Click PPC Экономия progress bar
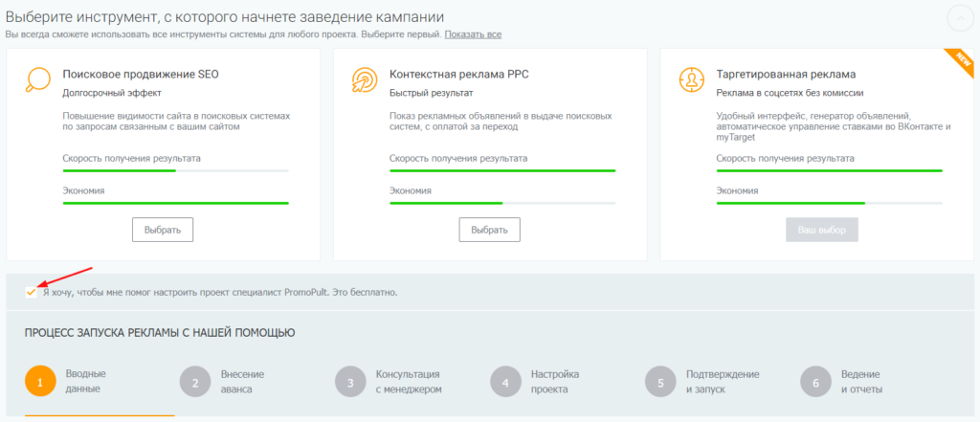Viewport: 980px width, 422px height. pos(502,203)
